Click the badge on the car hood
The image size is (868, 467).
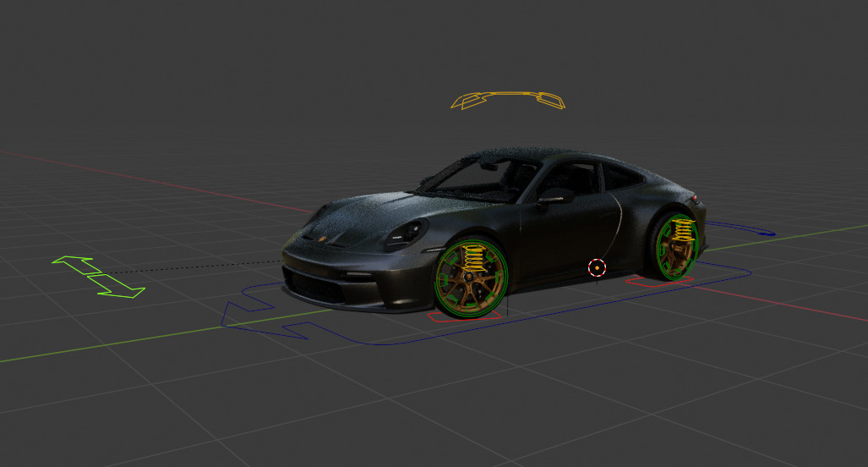[322, 239]
